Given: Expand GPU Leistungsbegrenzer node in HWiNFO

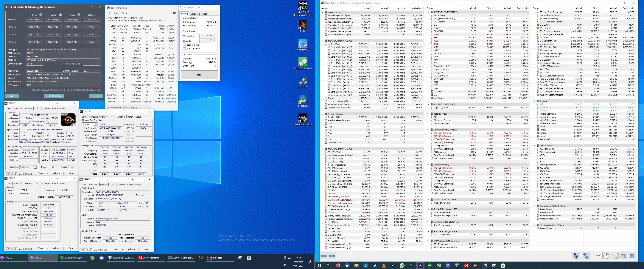Looking at the screenshot, I should [537, 76].
